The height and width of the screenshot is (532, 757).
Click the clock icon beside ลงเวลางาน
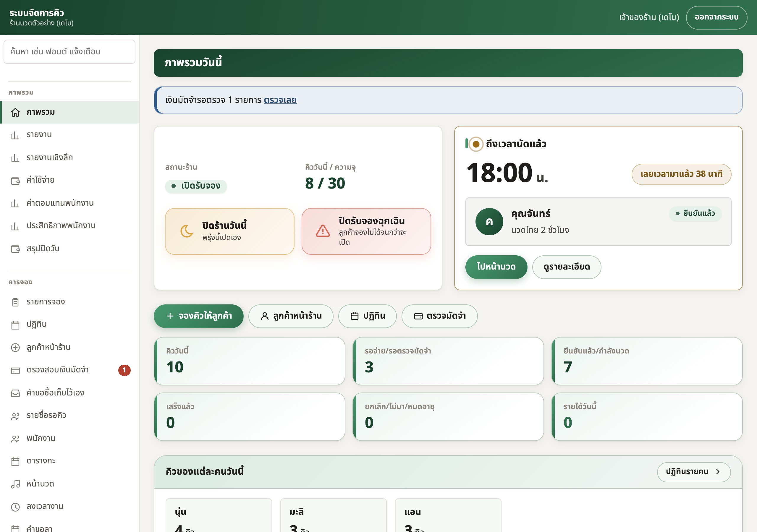[15, 507]
